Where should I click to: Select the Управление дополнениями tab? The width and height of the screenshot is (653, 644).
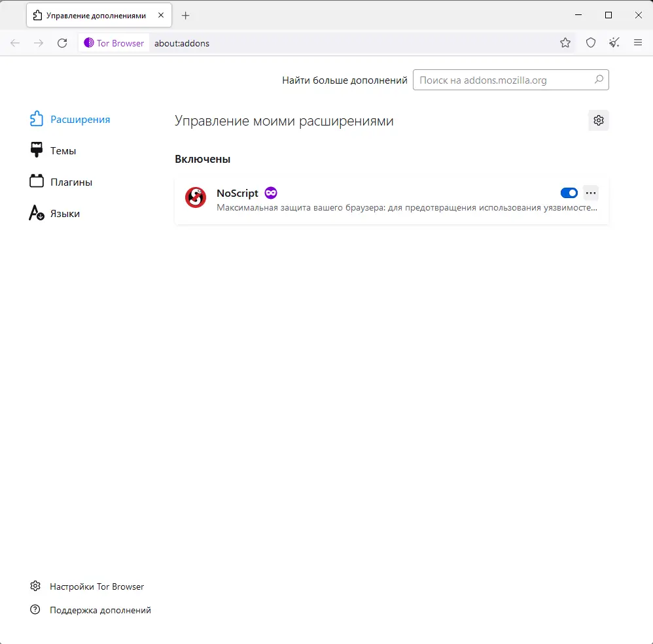pos(99,16)
